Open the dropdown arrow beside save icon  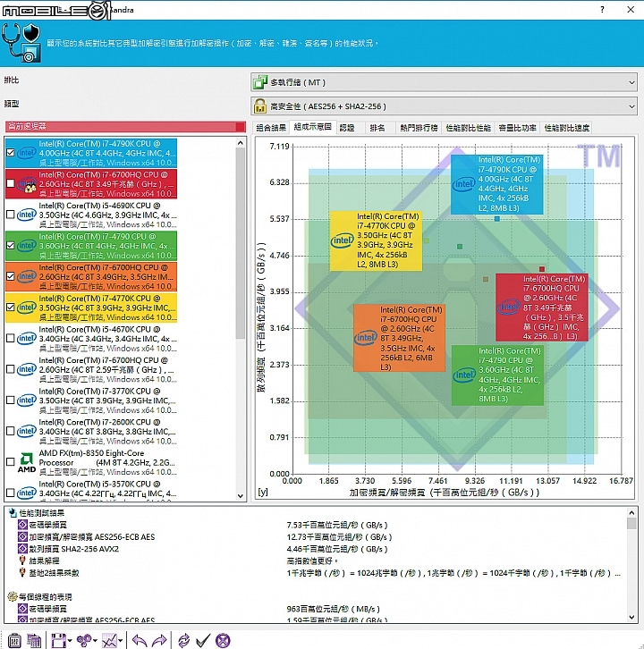[x=69, y=641]
